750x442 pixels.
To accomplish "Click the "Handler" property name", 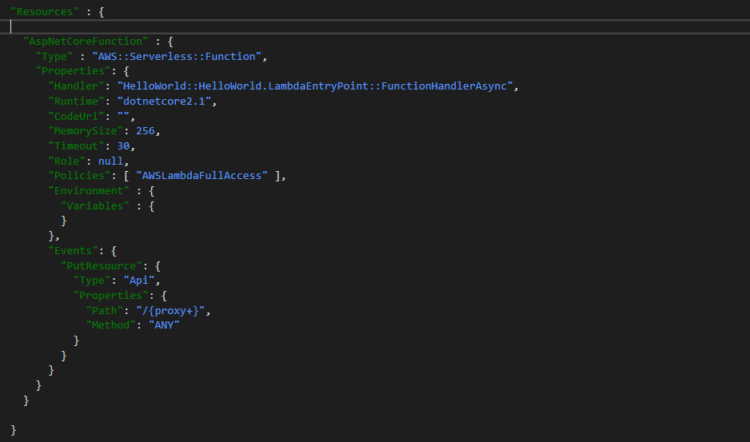I will point(76,86).
